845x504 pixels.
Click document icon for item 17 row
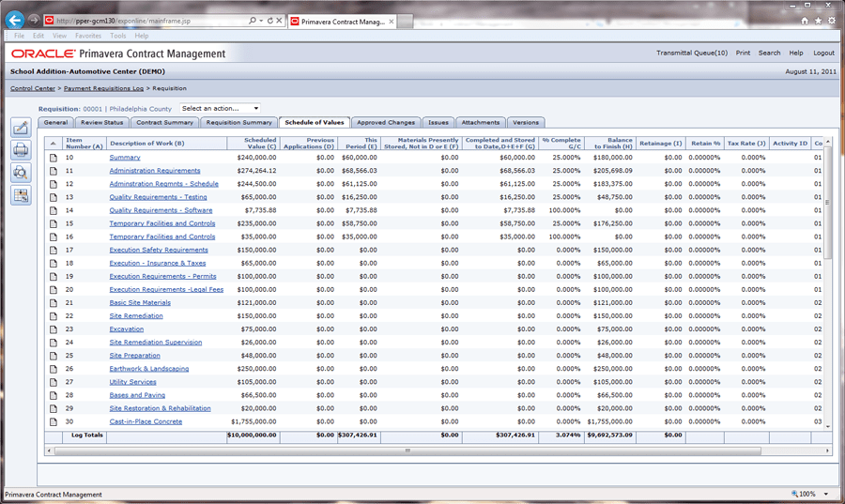[x=54, y=251]
